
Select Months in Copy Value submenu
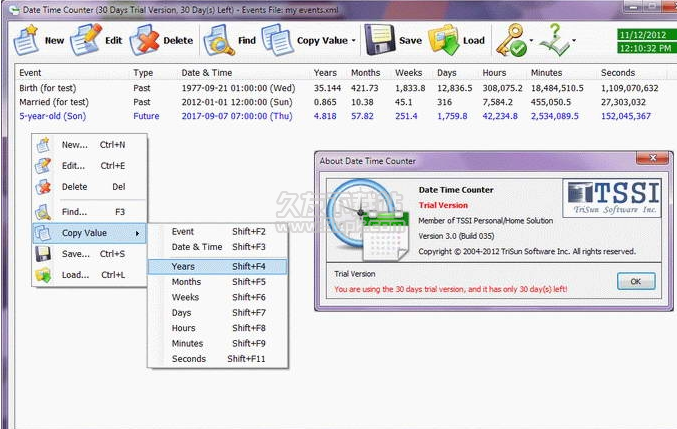click(x=218, y=282)
